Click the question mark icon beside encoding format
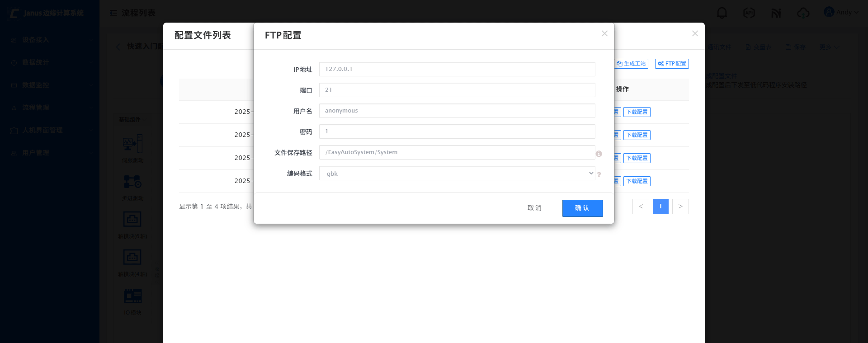The height and width of the screenshot is (343, 868). point(599,174)
